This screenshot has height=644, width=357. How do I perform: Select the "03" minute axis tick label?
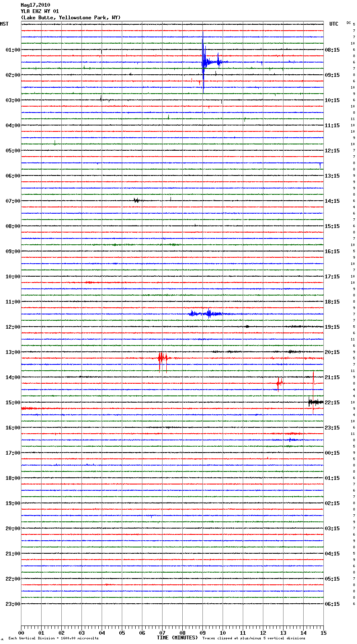point(81,633)
